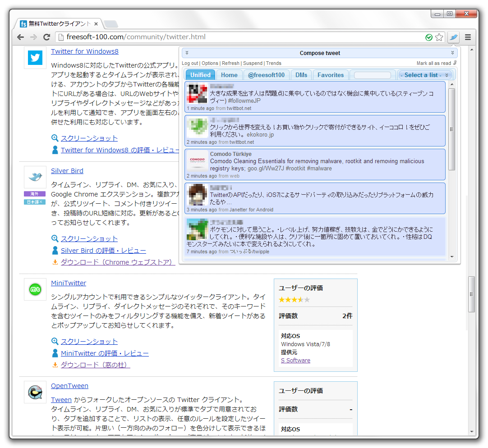Open the Silver Bird title link
The width and height of the screenshot is (488, 448).
(67, 171)
